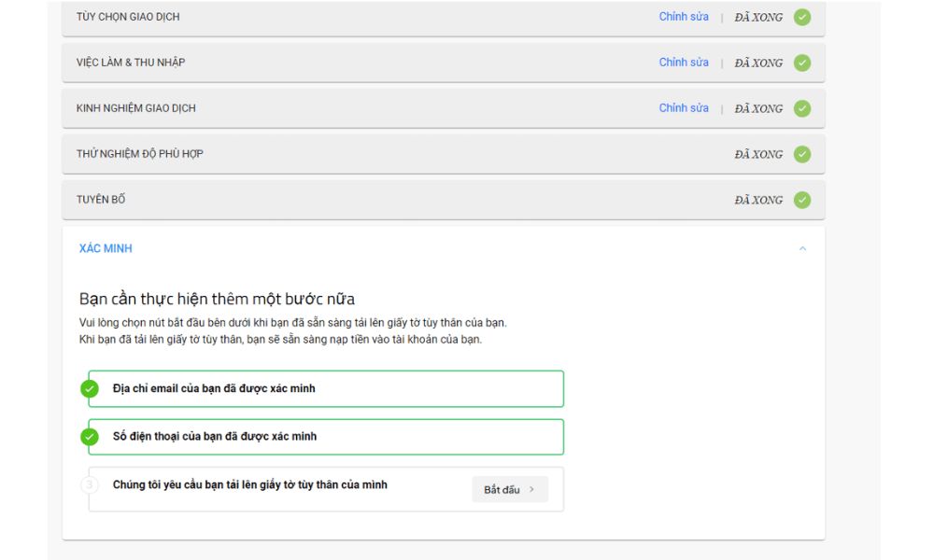Open the Kinh nghiệm giao dịch section title
934x560 pixels.
[x=136, y=108]
